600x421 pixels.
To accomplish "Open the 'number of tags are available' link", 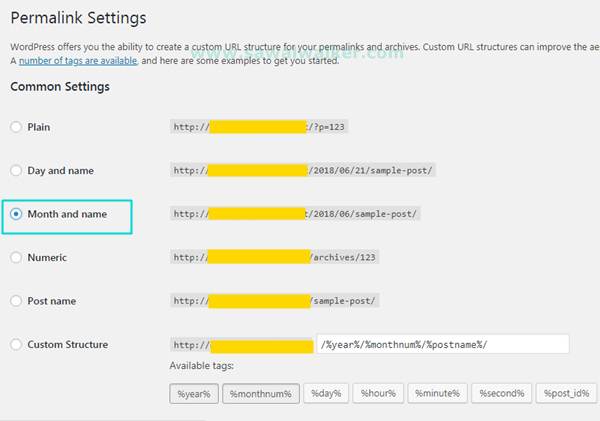I will (78, 61).
